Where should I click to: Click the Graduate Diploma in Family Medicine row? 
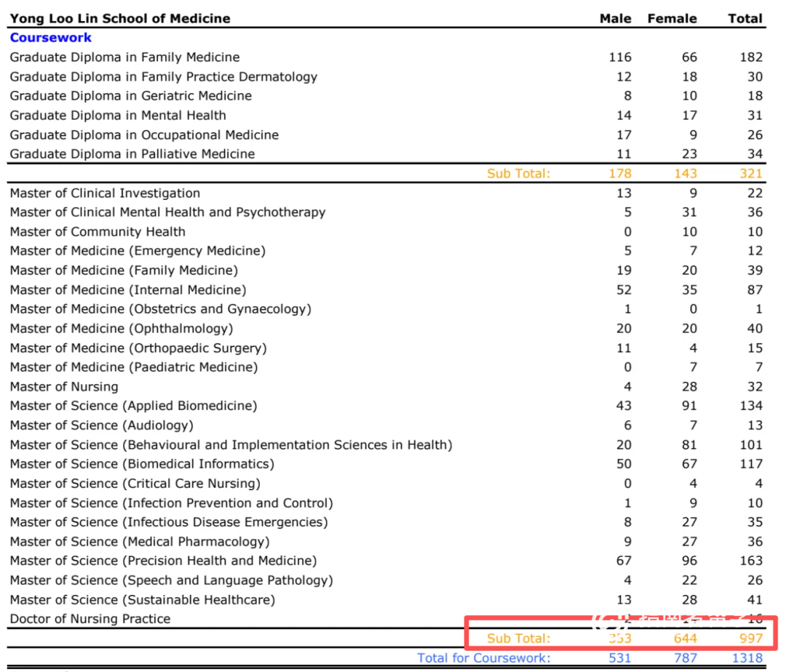(x=124, y=57)
